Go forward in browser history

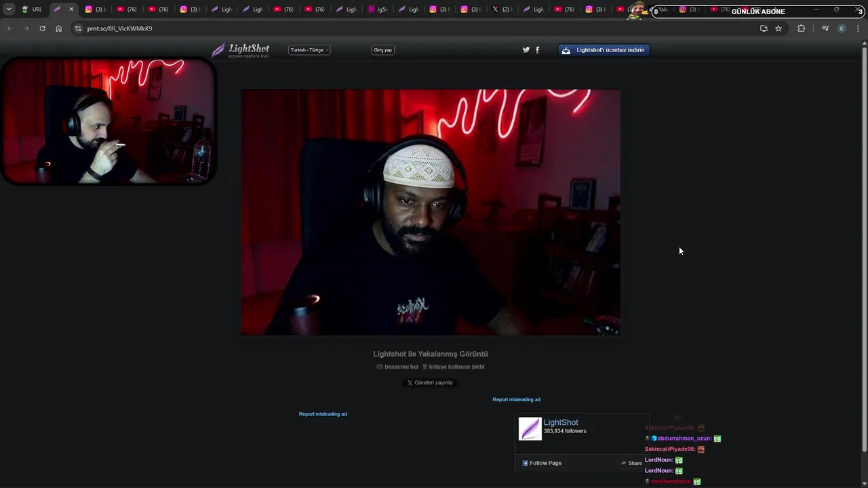tap(26, 28)
